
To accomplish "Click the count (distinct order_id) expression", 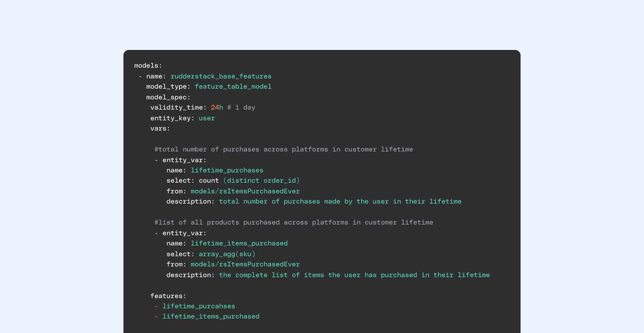I will click(x=249, y=180).
